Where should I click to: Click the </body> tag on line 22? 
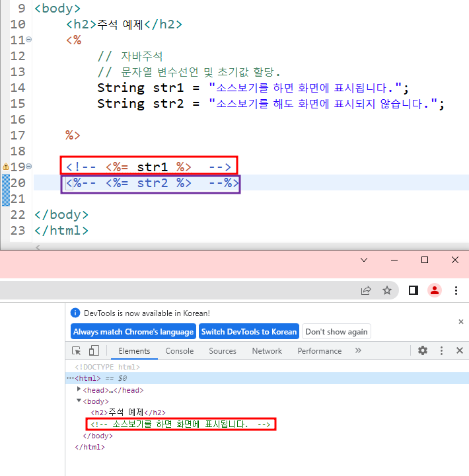(61, 215)
